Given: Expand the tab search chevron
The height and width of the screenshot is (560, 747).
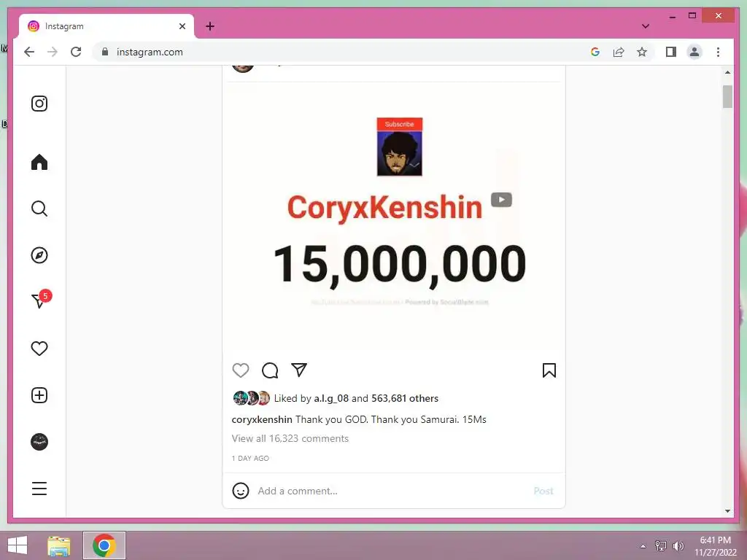Looking at the screenshot, I should pos(646,26).
